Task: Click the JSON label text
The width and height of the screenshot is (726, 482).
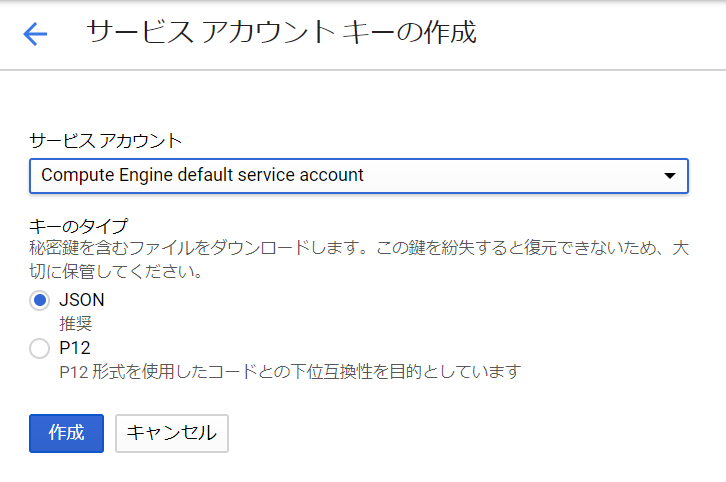Action: pyautogui.click(x=82, y=300)
